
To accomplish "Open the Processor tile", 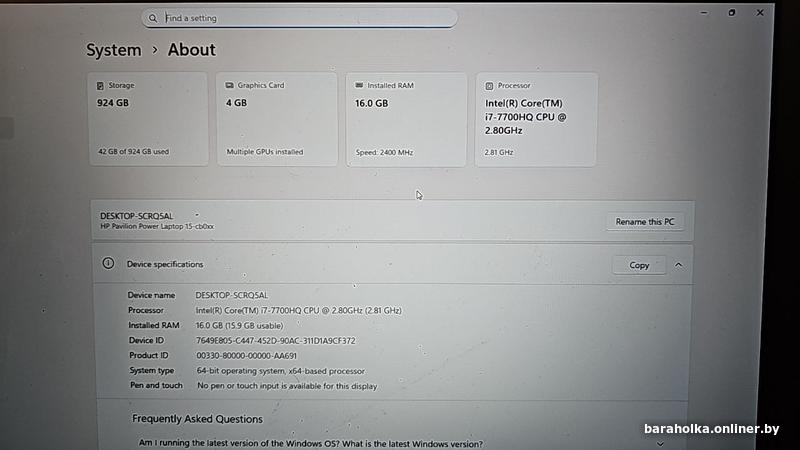I will pyautogui.click(x=536, y=119).
